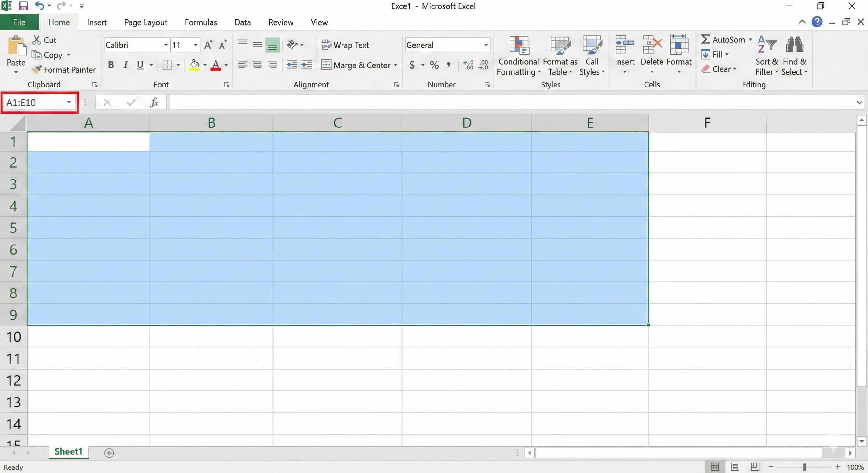This screenshot has height=473, width=868.
Task: Open the font name Calibri dropdown
Action: pyautogui.click(x=166, y=45)
